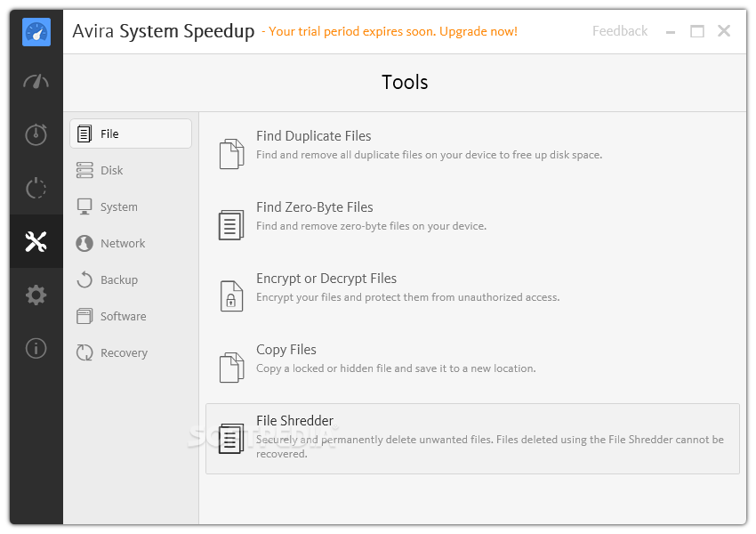Click the locked or hidden file description
The width and height of the screenshot is (756, 534).
396,368
